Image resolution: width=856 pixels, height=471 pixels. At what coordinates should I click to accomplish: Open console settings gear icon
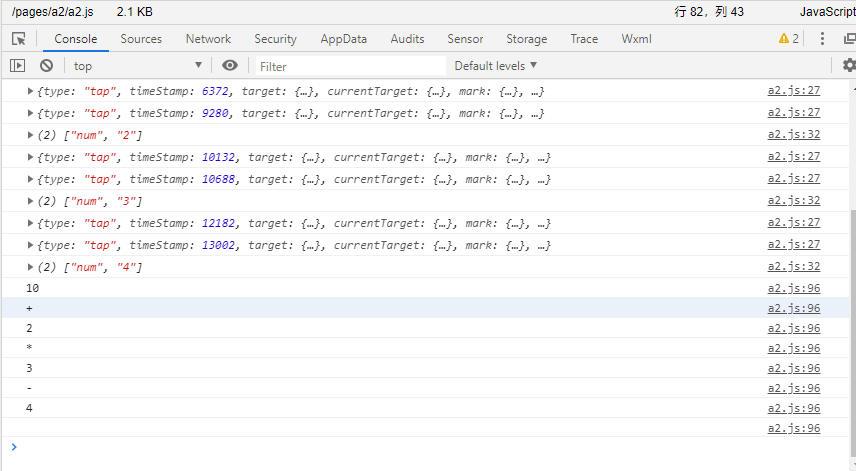click(x=848, y=65)
